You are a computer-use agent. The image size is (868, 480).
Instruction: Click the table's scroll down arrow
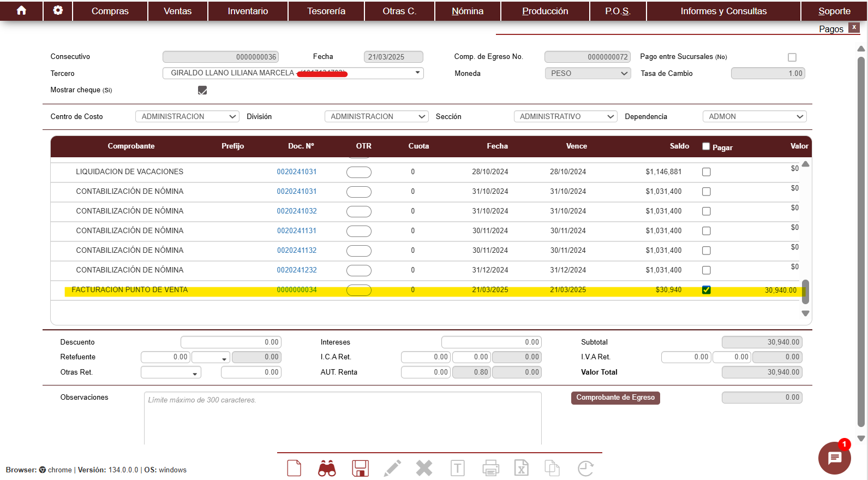805,313
